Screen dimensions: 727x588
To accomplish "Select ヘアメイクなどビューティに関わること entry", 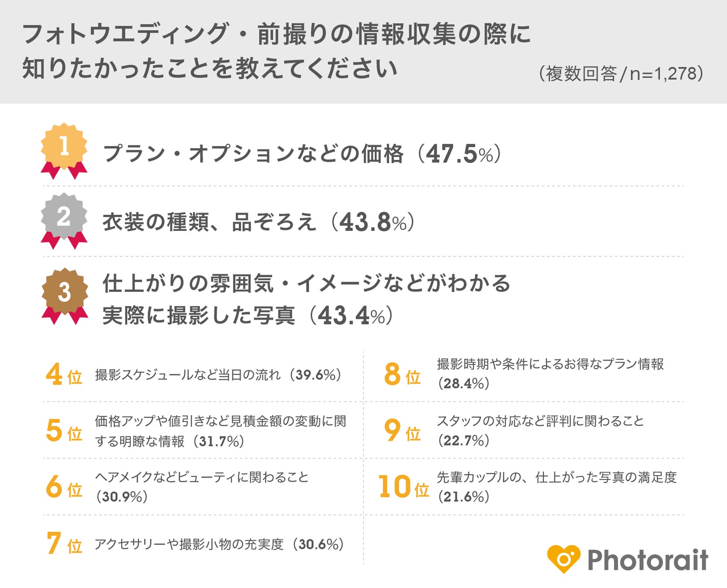I will 202,477.
